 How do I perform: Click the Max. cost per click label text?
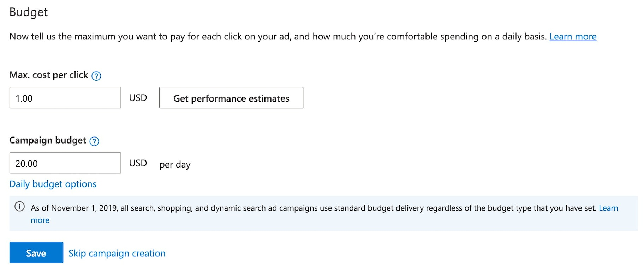pos(49,75)
